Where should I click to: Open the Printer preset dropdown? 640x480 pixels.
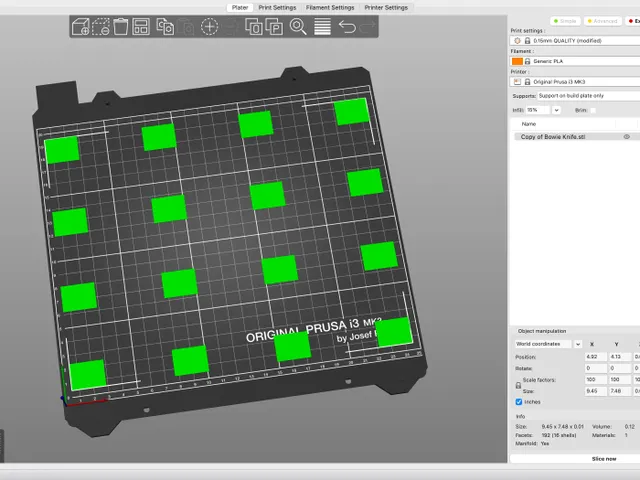[x=575, y=82]
